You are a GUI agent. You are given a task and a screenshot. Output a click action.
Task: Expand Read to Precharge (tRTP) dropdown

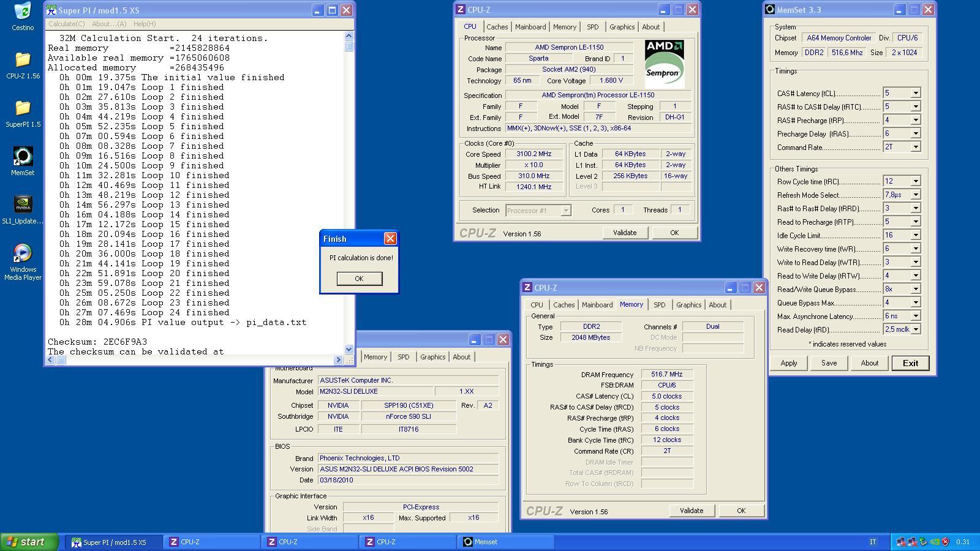pos(915,222)
